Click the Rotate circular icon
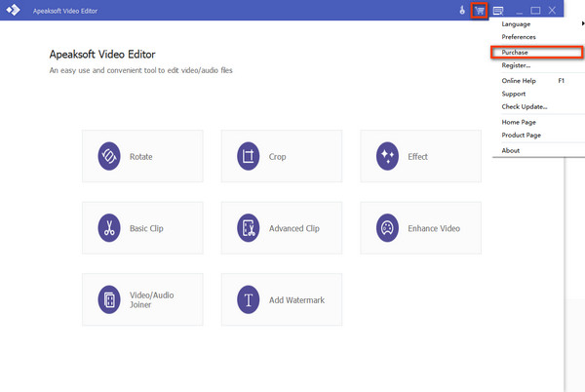 [109, 156]
